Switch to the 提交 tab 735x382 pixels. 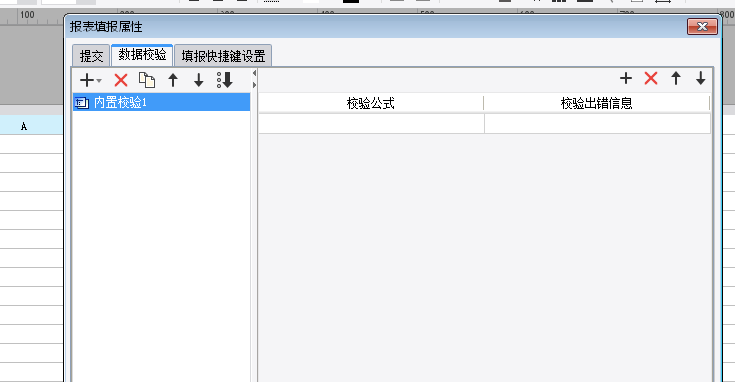coord(91,56)
